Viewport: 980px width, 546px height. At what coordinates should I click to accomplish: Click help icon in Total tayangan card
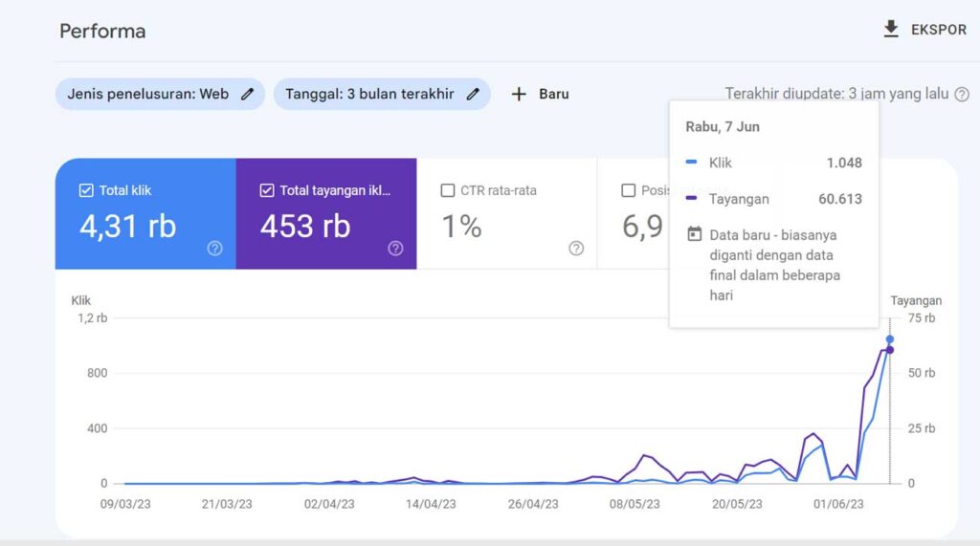[395, 249]
